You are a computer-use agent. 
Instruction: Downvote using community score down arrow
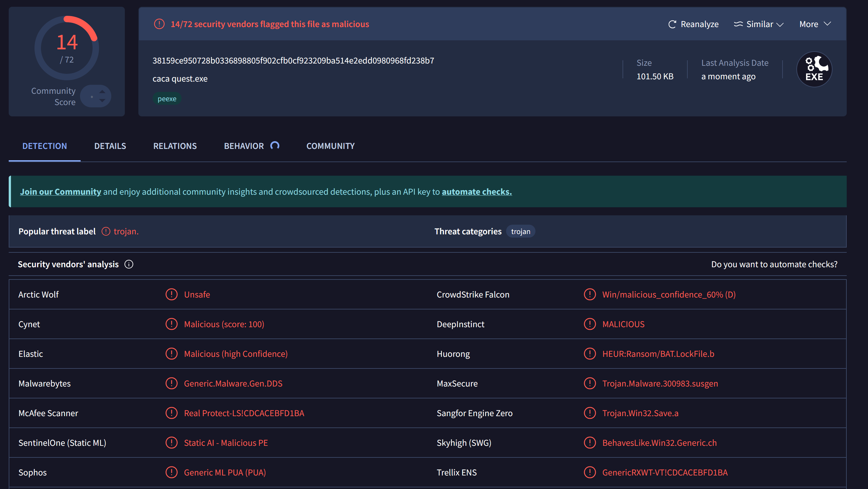coord(103,101)
